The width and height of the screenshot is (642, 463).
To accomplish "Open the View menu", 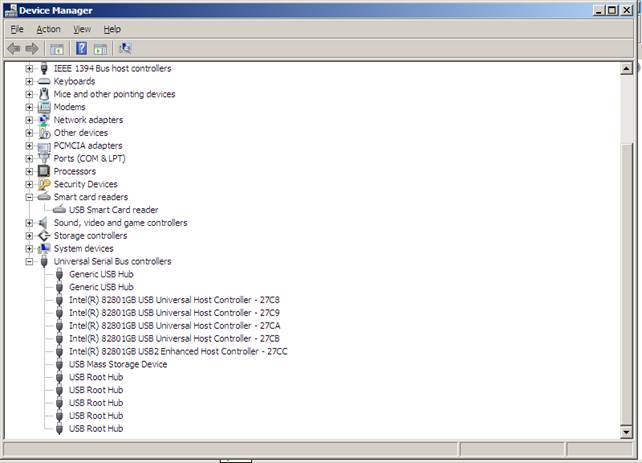I will [x=82, y=29].
